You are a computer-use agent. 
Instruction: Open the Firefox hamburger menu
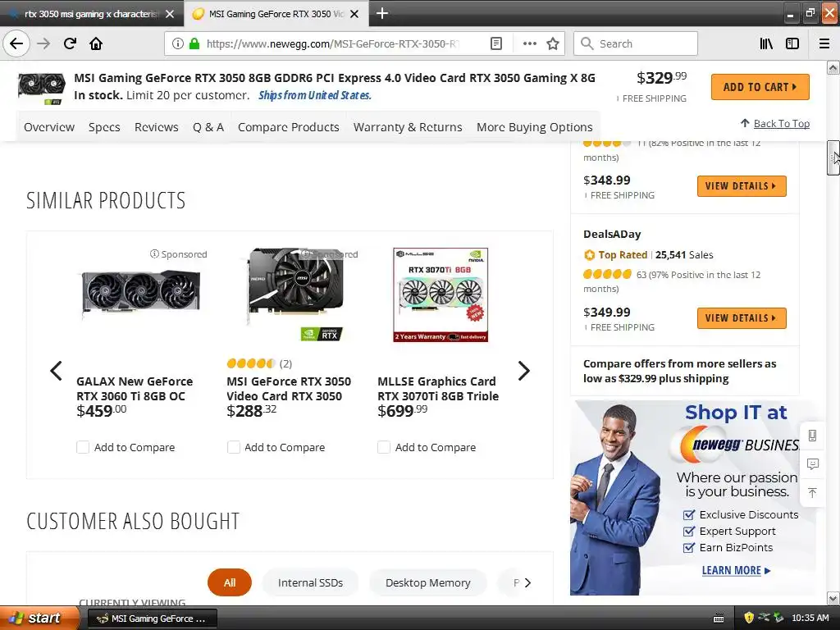[x=824, y=43]
